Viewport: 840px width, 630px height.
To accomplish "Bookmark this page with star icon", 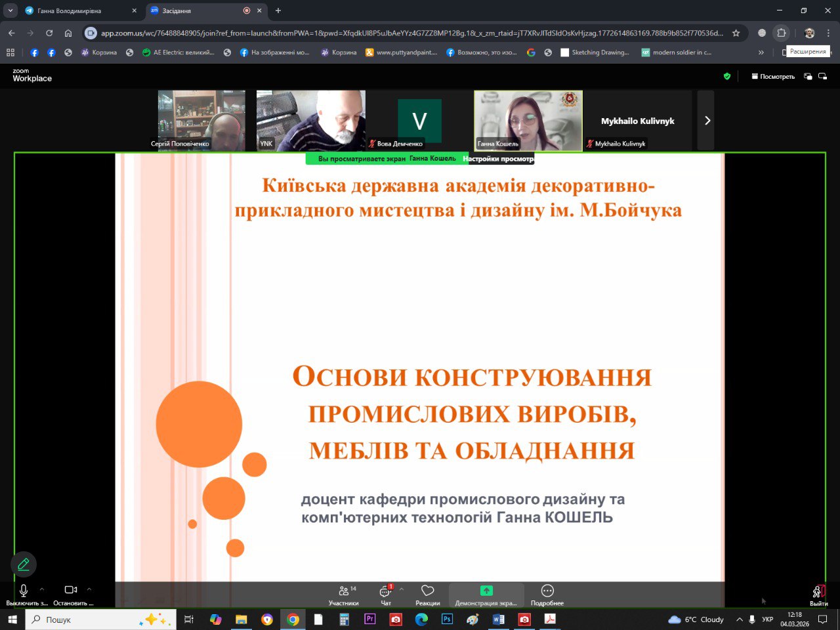I will pos(736,33).
